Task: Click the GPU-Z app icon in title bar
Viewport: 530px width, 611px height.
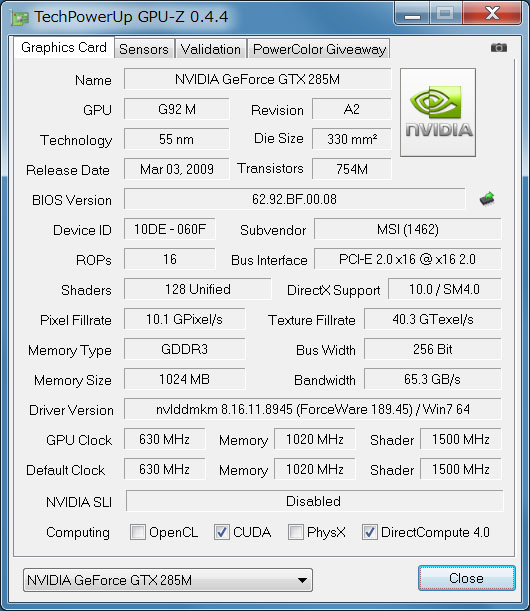Action: pos(19,18)
